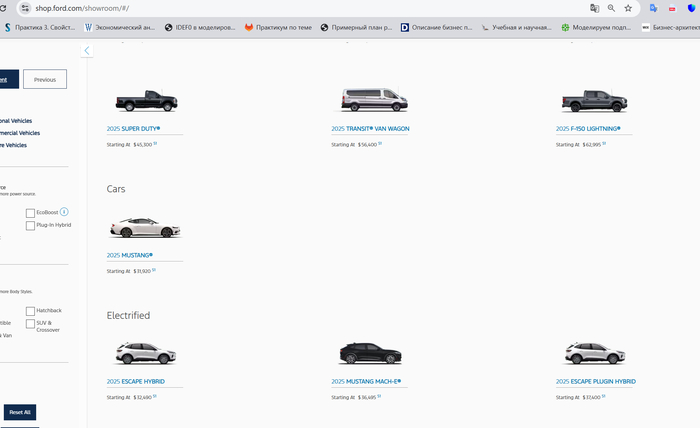Tick the EcoBoost checkbox
700x428 pixels.
click(30, 213)
